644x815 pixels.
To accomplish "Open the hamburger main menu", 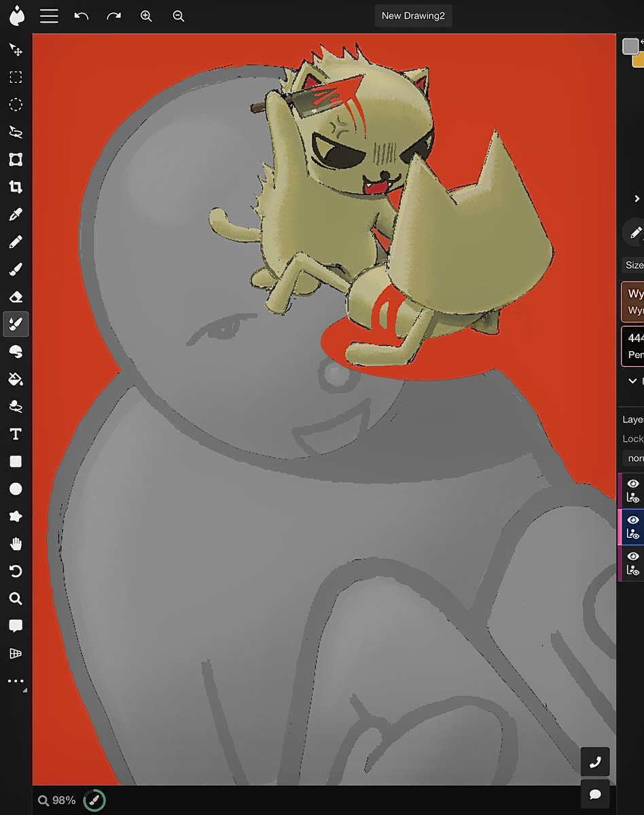I will coord(49,16).
